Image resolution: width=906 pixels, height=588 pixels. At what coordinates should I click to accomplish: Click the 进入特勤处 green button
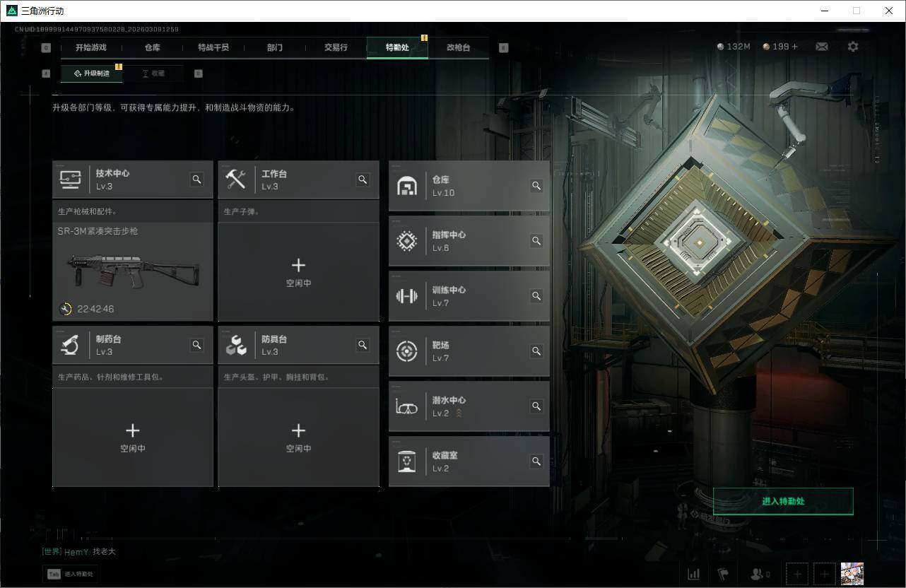783,501
